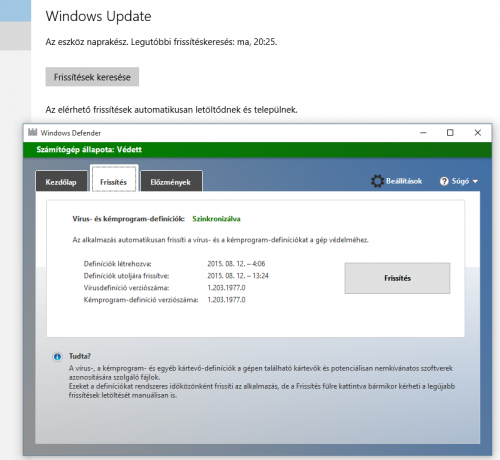
Task: Click the last updated value 2015. 08. 12. – 13:24
Action: click(238, 276)
